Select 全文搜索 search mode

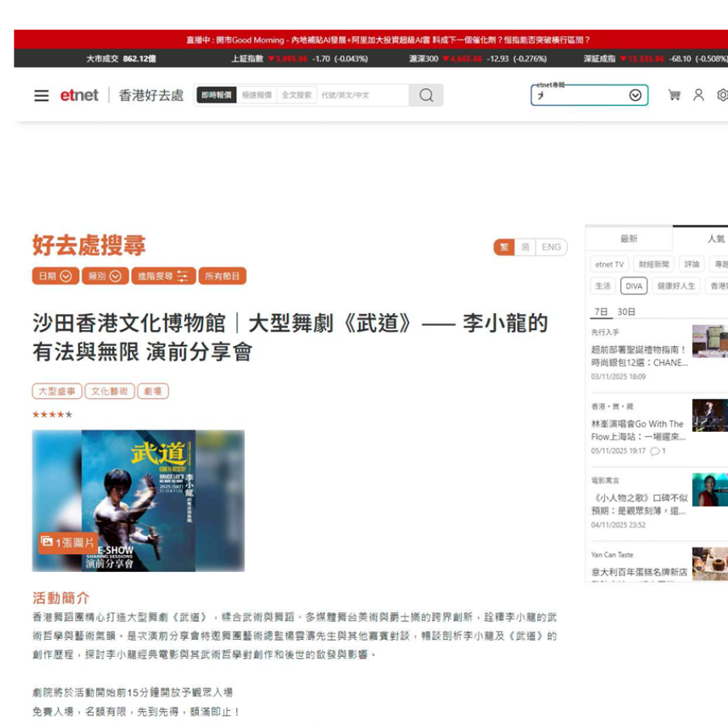tap(297, 95)
